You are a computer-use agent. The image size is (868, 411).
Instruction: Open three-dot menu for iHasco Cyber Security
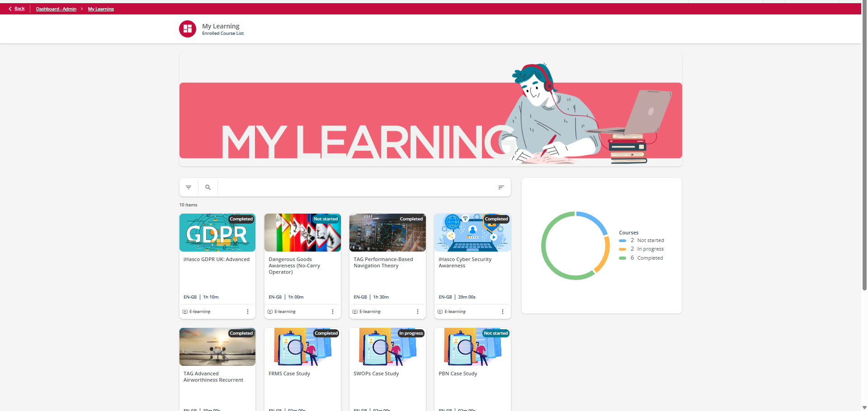pos(503,312)
